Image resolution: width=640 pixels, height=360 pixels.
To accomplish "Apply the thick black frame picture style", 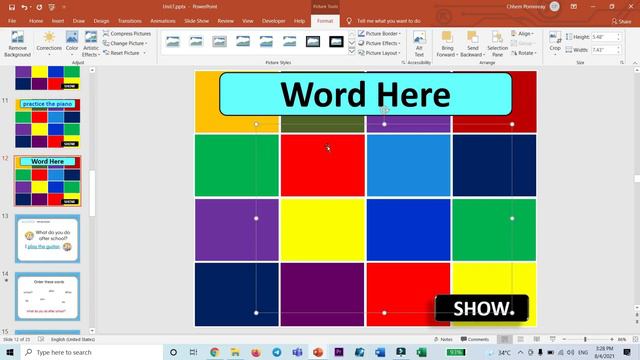I will [336, 42].
